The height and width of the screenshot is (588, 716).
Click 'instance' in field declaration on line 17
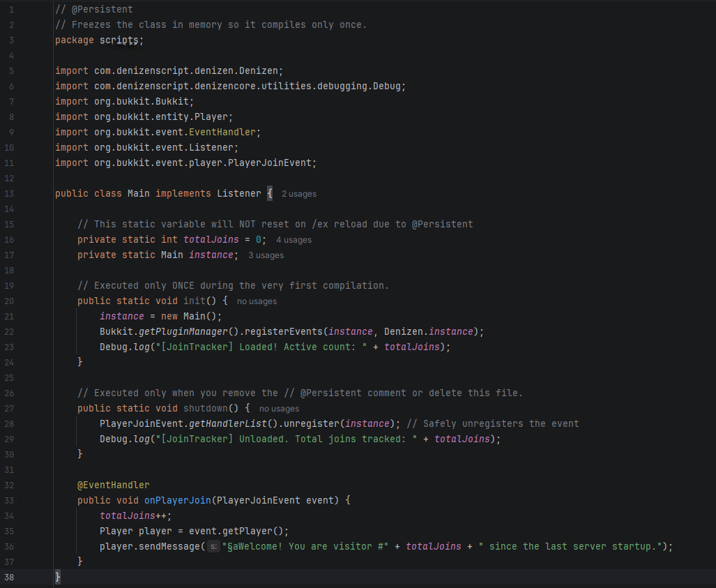pos(211,255)
